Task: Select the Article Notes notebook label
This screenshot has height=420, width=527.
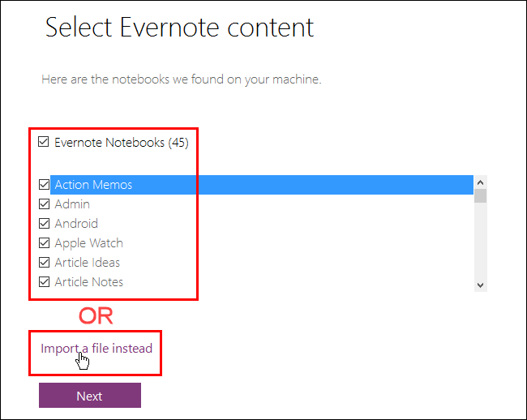Action: (88, 282)
